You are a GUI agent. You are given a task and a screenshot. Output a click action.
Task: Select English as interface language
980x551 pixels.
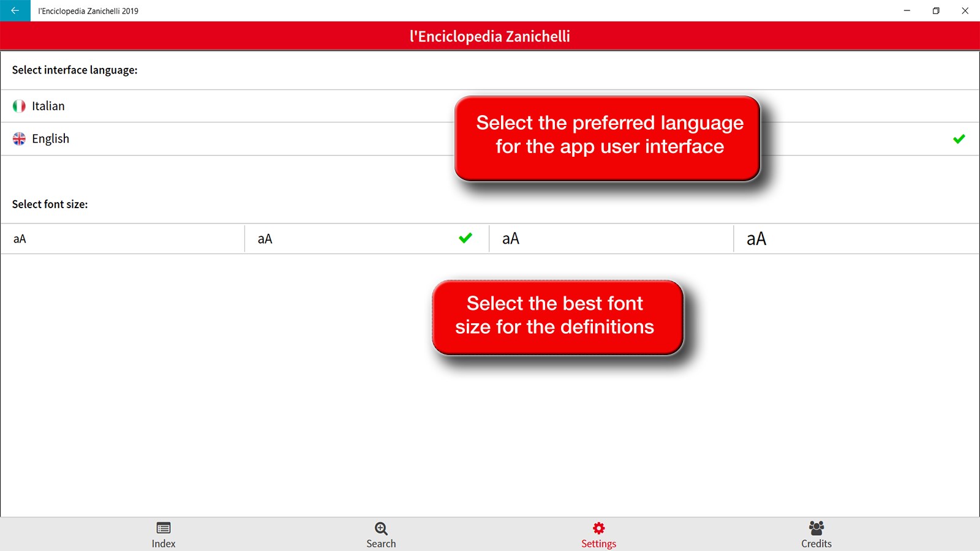click(490, 139)
